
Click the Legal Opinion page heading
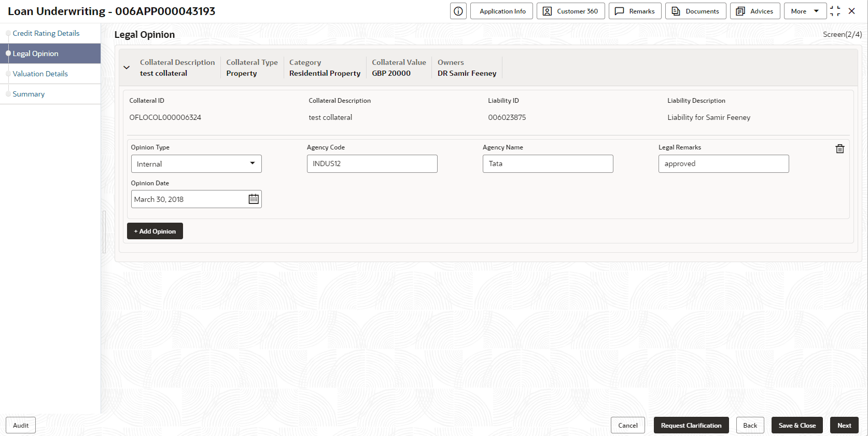point(145,35)
